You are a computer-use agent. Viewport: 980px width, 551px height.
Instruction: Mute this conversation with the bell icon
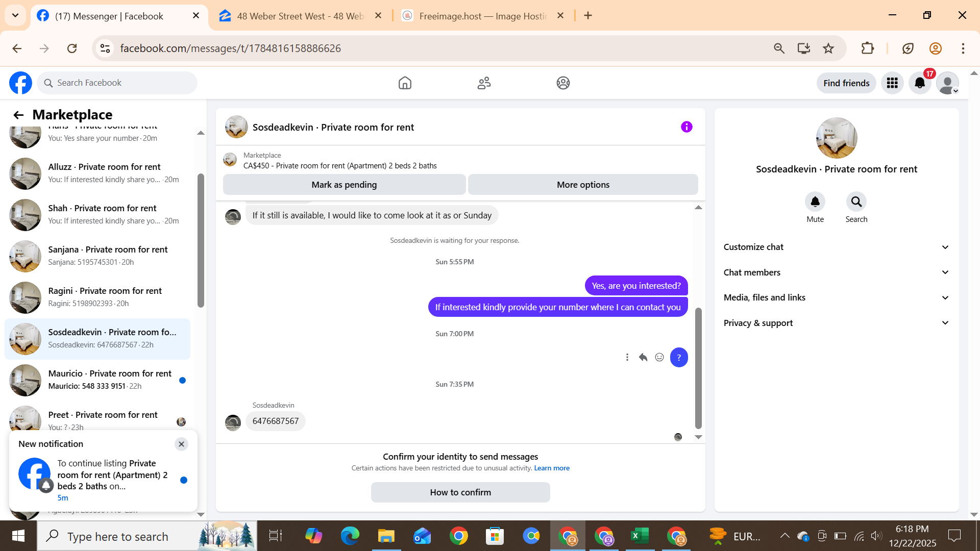[815, 202]
